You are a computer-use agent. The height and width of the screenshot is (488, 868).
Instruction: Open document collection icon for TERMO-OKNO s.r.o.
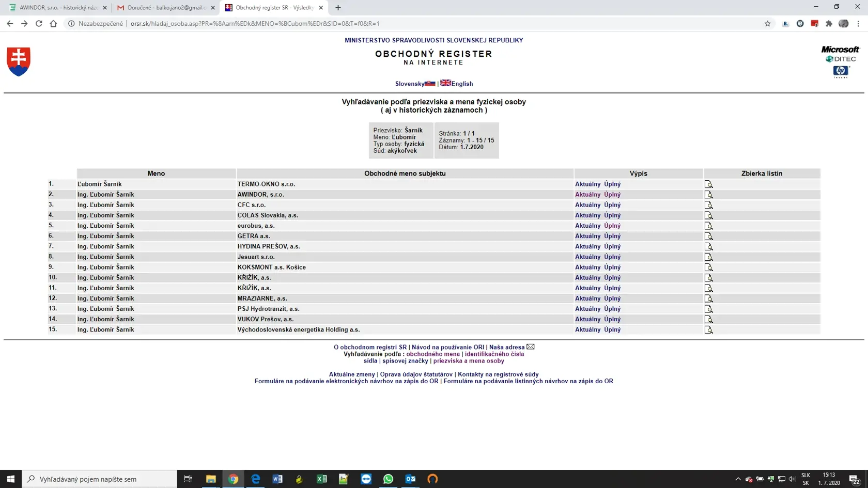[708, 184]
